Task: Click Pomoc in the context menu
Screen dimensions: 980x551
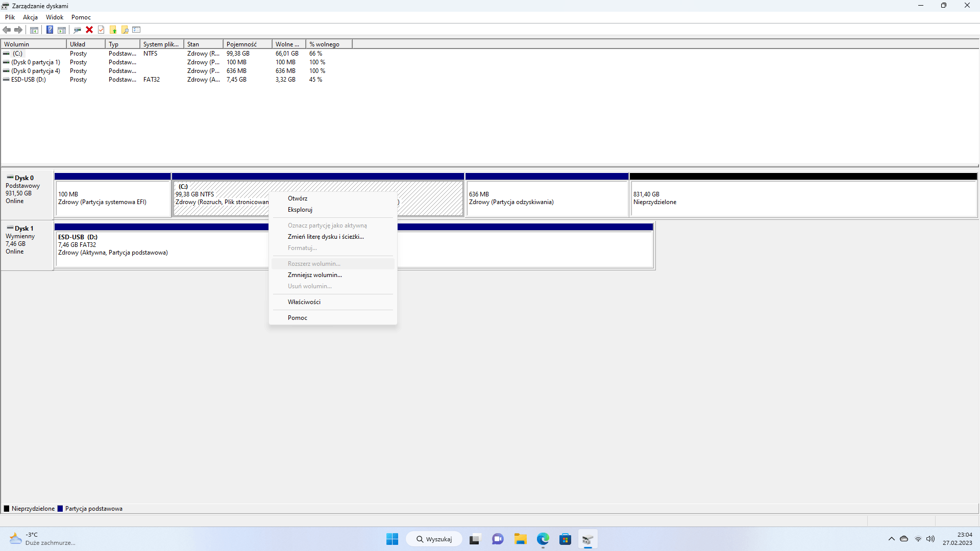Action: pos(333,318)
